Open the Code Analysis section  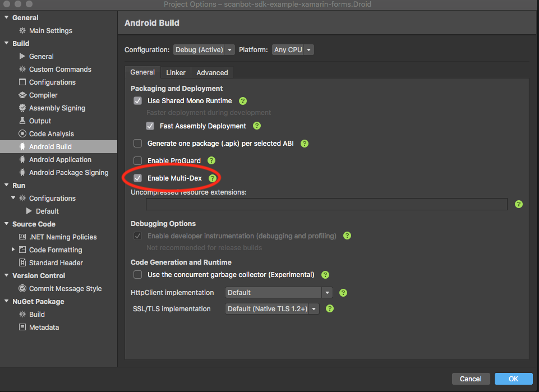51,133
